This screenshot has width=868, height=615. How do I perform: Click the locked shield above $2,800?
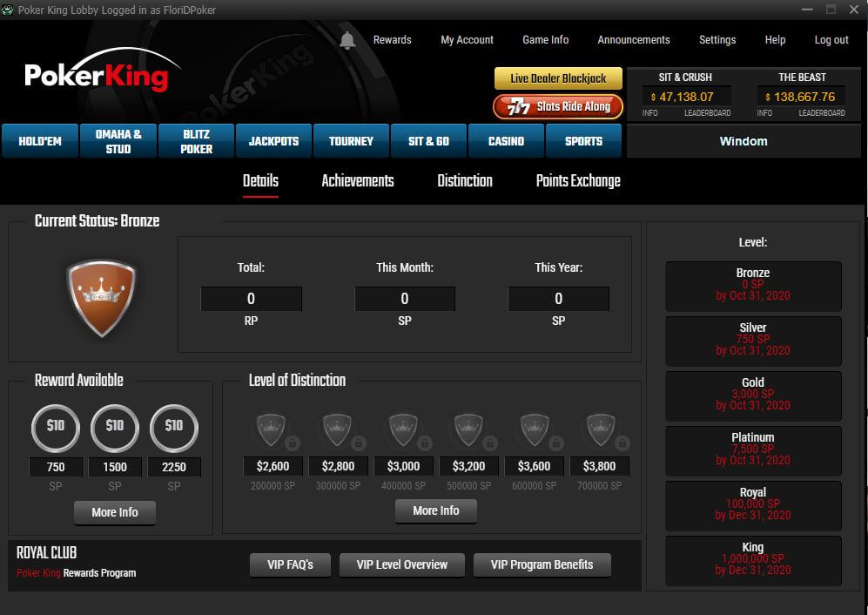tap(338, 430)
